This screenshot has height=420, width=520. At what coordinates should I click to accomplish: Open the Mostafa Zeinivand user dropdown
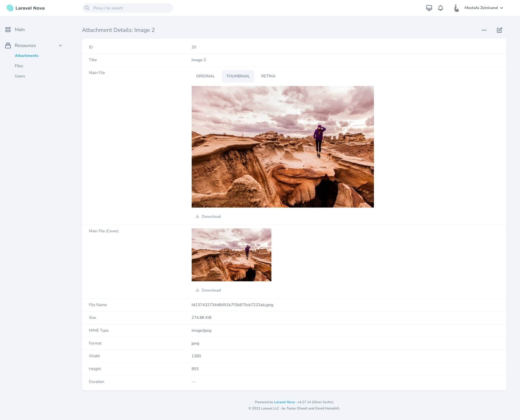click(x=483, y=8)
